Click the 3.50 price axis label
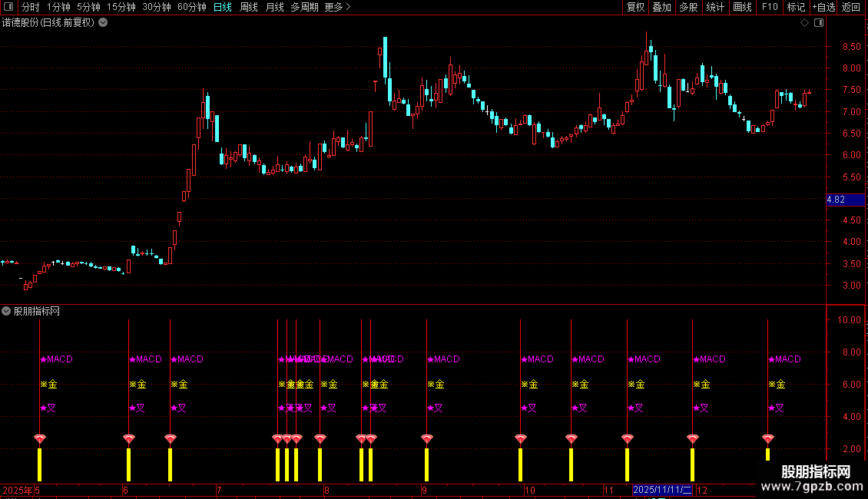This screenshot has width=868, height=499. tap(851, 264)
